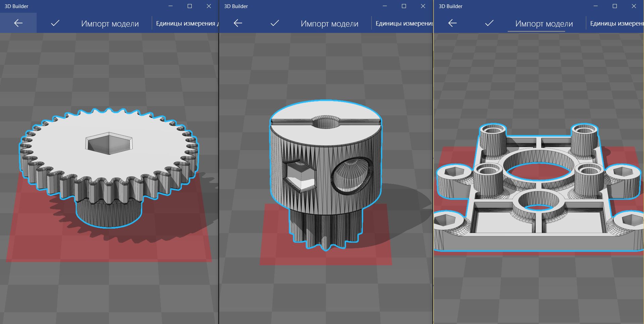The image size is (644, 324).
Task: Close the middle 3D Builder window
Action: point(423,6)
